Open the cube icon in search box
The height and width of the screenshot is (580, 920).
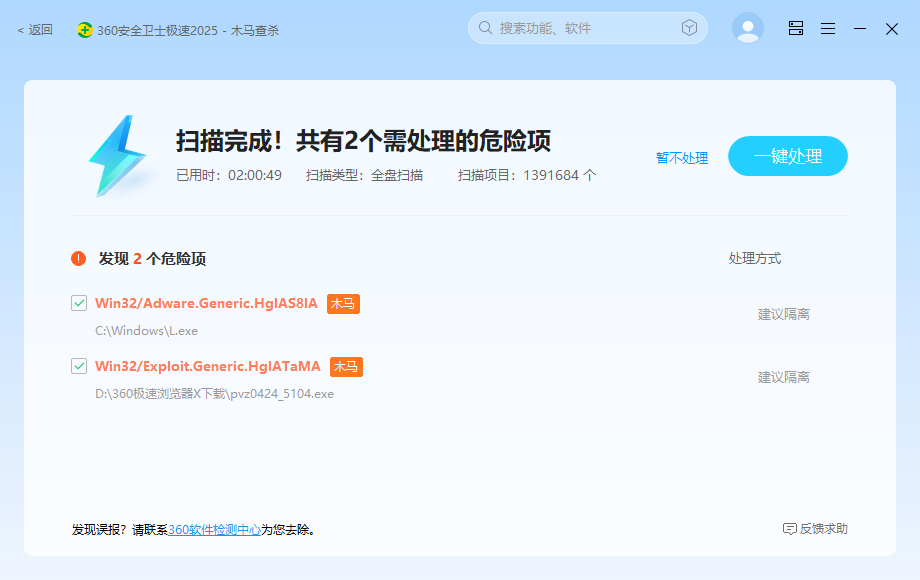[689, 28]
